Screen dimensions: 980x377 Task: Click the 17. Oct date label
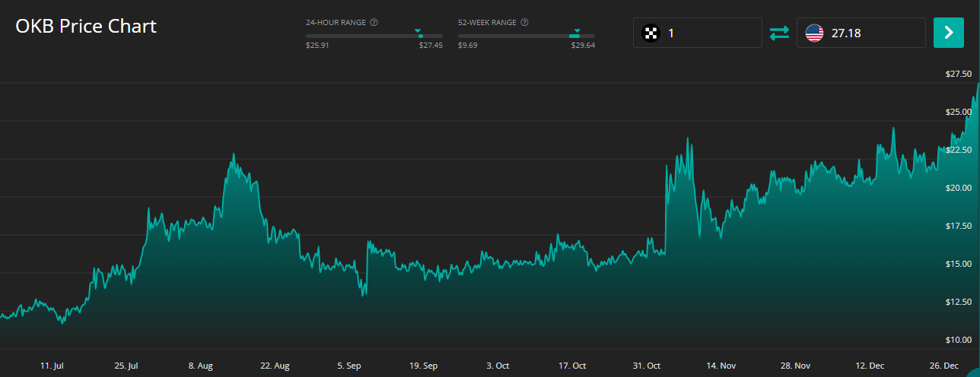point(572,366)
